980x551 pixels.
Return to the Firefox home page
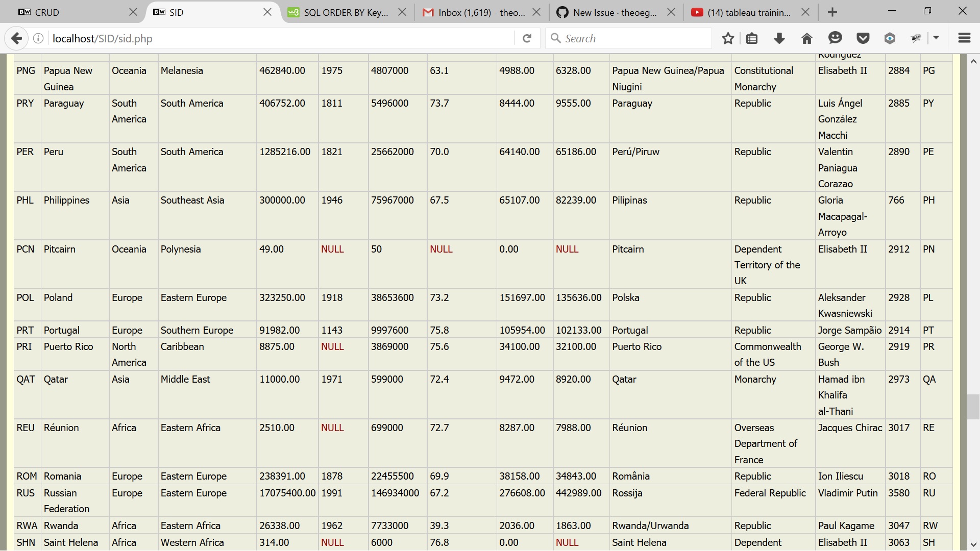click(806, 38)
